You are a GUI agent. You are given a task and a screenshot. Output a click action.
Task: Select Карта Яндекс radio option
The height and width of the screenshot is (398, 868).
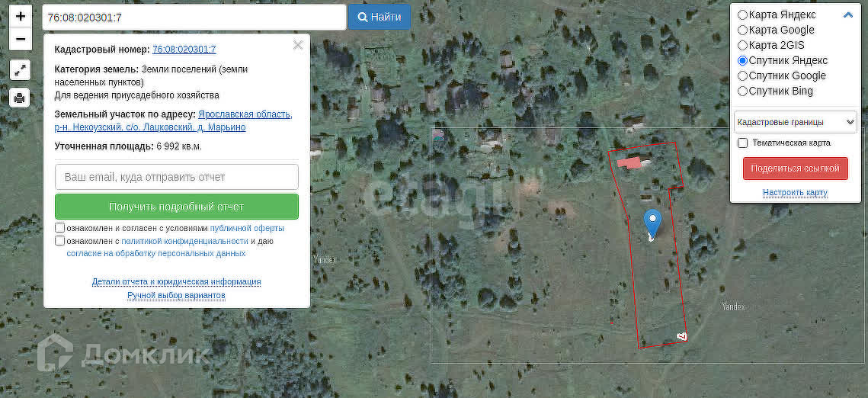tap(742, 15)
